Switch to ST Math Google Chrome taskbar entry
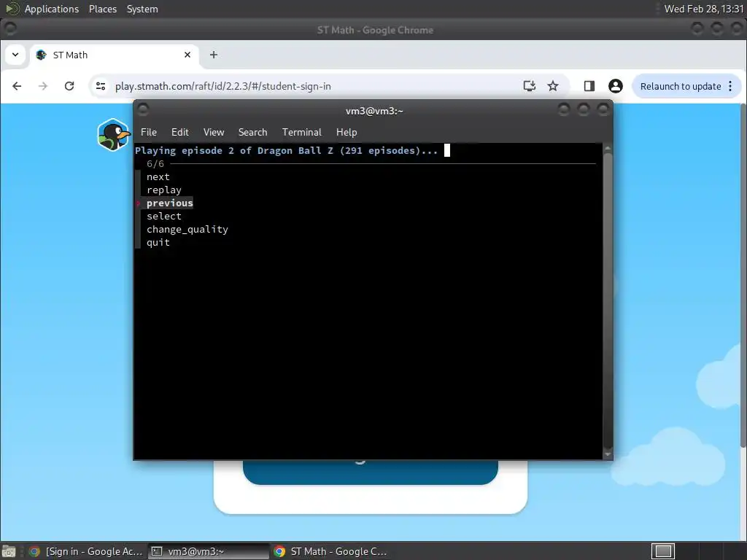This screenshot has height=560, width=747. click(x=331, y=551)
